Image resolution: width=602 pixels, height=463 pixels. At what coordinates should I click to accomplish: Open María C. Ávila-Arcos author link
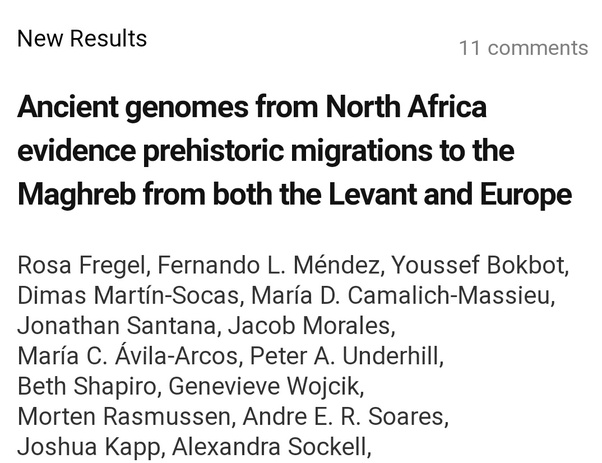125,355
